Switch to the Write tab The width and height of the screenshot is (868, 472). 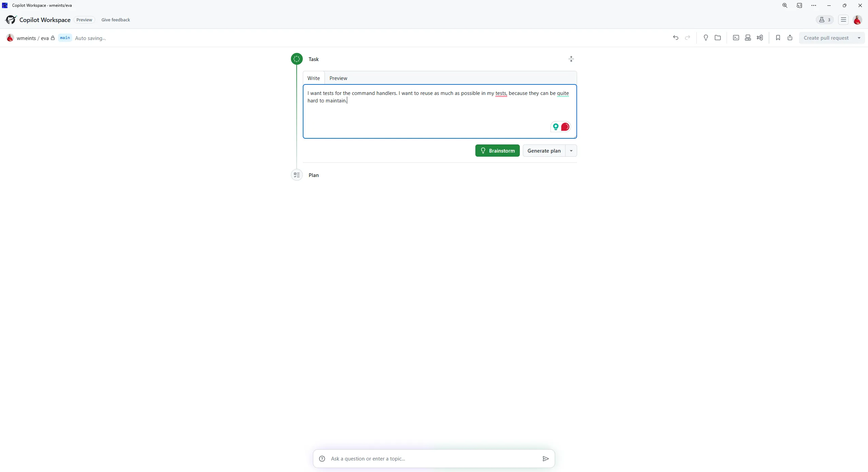click(314, 78)
